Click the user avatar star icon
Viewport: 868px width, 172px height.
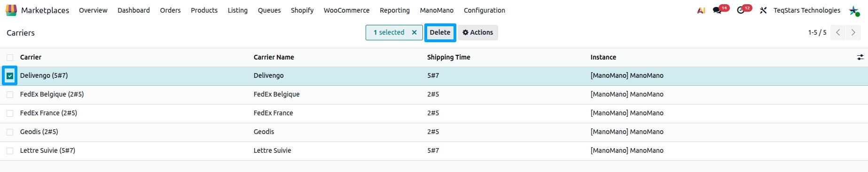[x=854, y=10]
